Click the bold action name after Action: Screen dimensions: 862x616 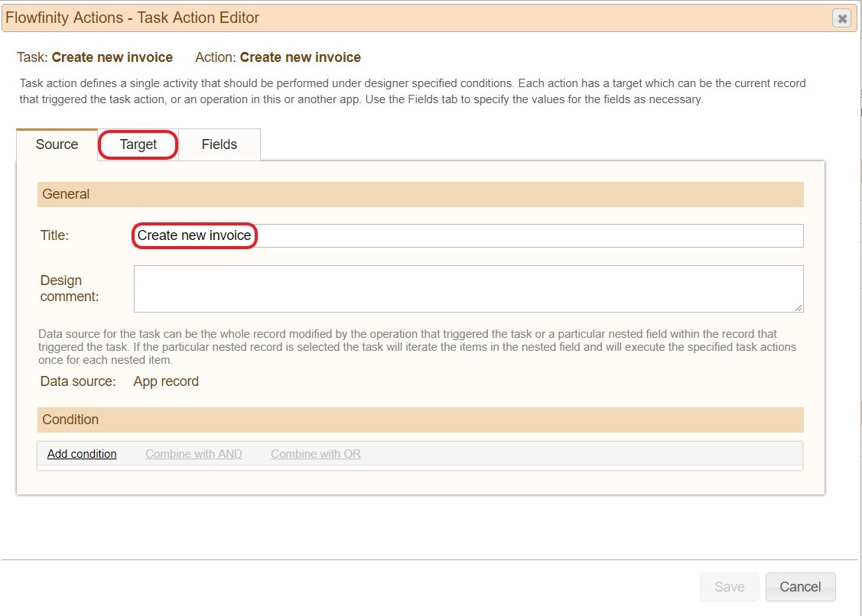coord(301,57)
